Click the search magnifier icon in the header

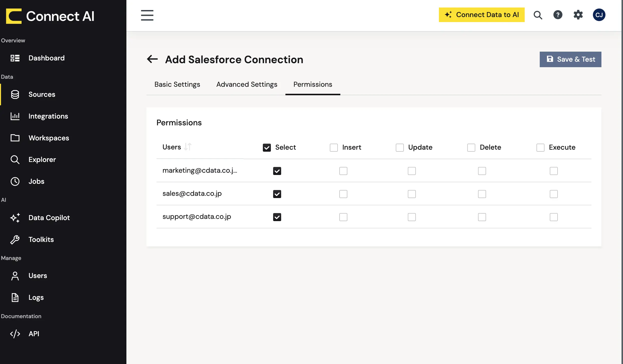point(538,15)
